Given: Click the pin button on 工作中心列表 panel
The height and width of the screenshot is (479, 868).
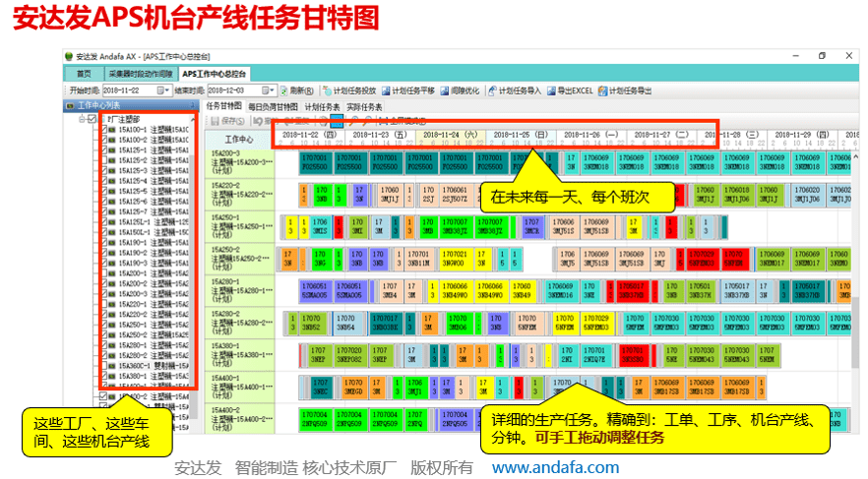Looking at the screenshot, I should tap(193, 105).
